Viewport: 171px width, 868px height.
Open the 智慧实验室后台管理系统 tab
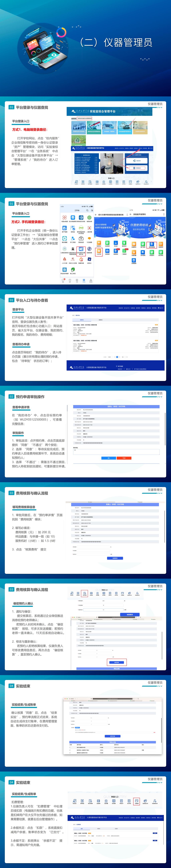coord(84,119)
